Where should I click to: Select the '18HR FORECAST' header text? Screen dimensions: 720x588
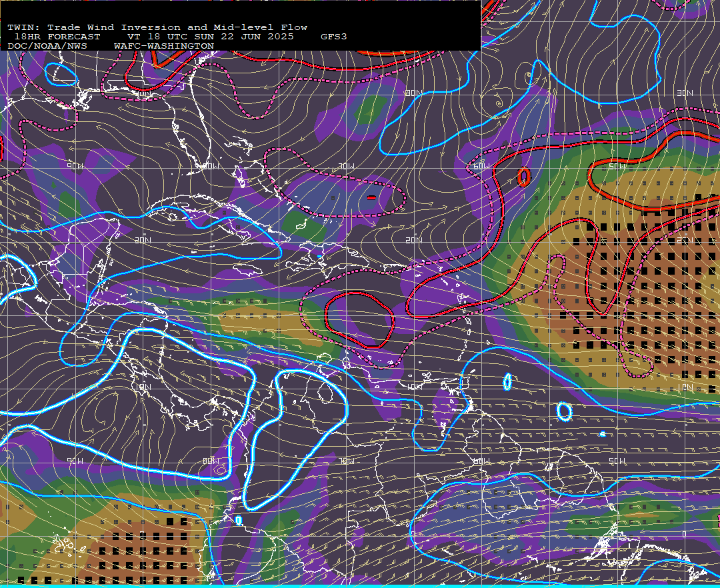tap(57, 37)
